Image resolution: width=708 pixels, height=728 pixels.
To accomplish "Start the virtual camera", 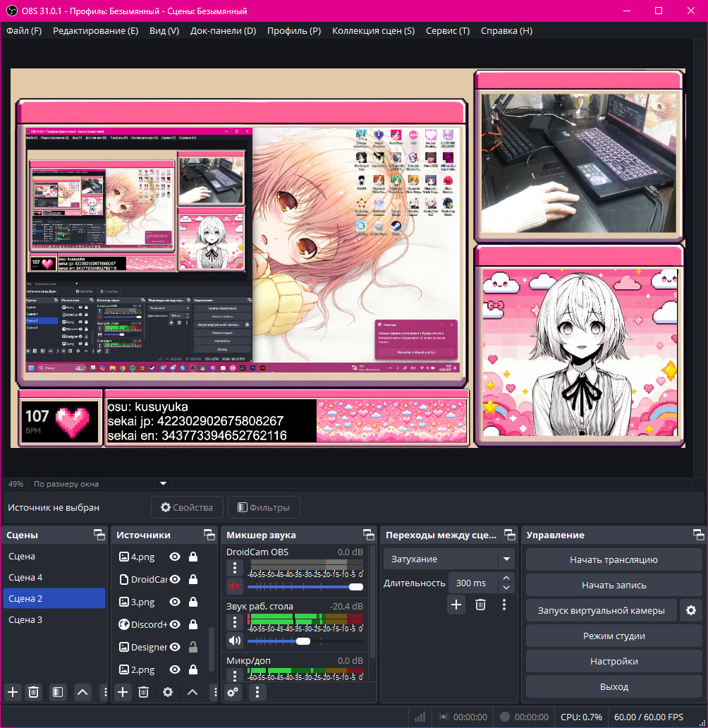I will [x=602, y=610].
